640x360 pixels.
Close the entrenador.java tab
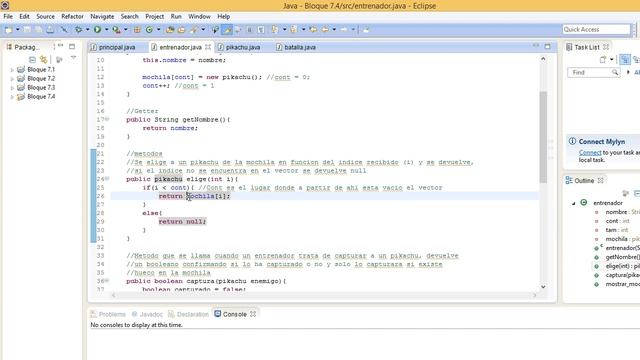point(208,47)
